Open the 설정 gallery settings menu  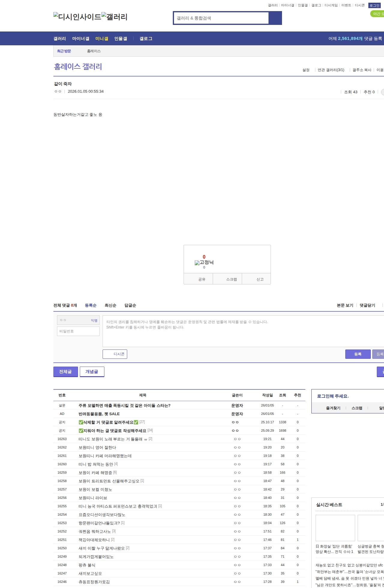pos(306,70)
